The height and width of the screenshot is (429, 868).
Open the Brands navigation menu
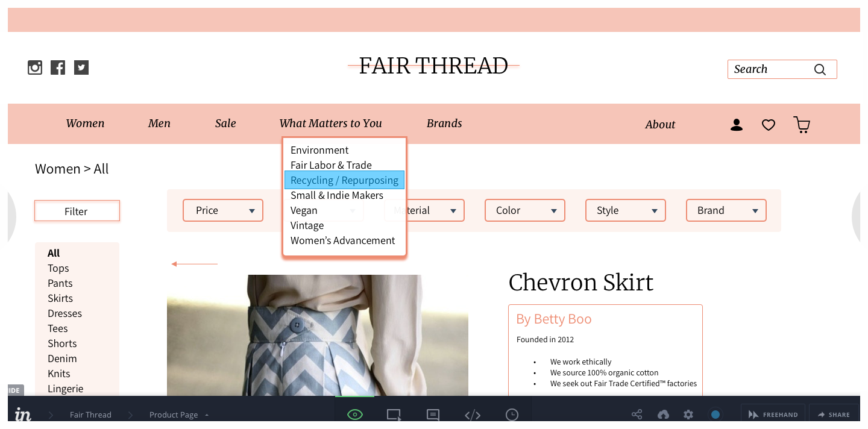[444, 124]
